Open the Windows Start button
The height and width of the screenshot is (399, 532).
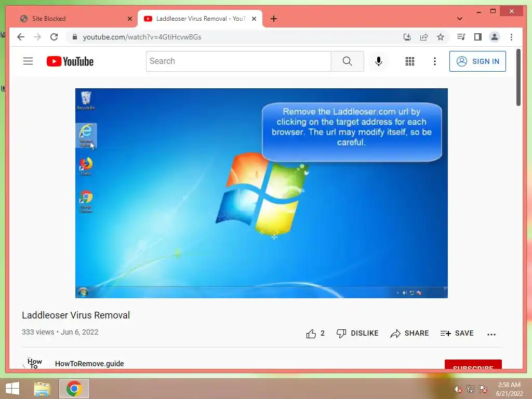tap(12, 389)
